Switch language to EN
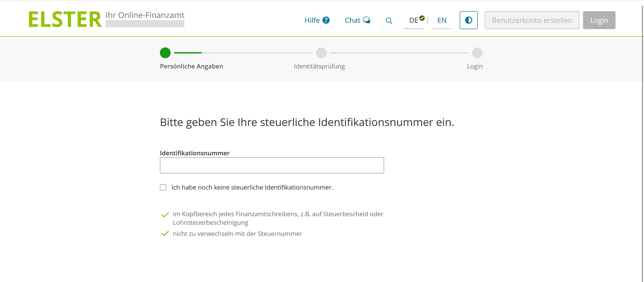 pos(442,20)
